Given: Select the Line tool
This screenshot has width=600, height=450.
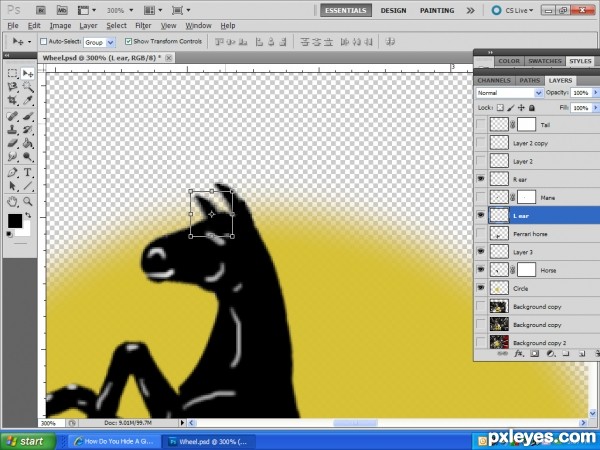Looking at the screenshot, I should click(28, 186).
